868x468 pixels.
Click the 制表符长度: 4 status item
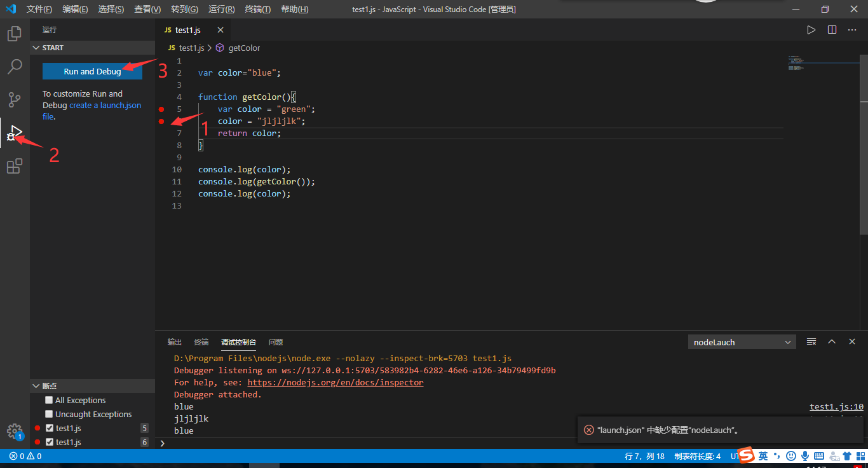click(x=698, y=456)
